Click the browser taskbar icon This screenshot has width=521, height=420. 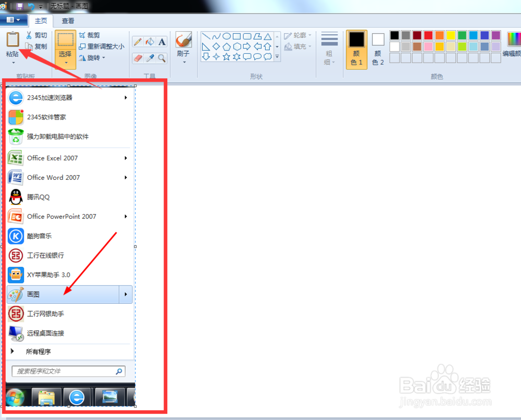77,397
